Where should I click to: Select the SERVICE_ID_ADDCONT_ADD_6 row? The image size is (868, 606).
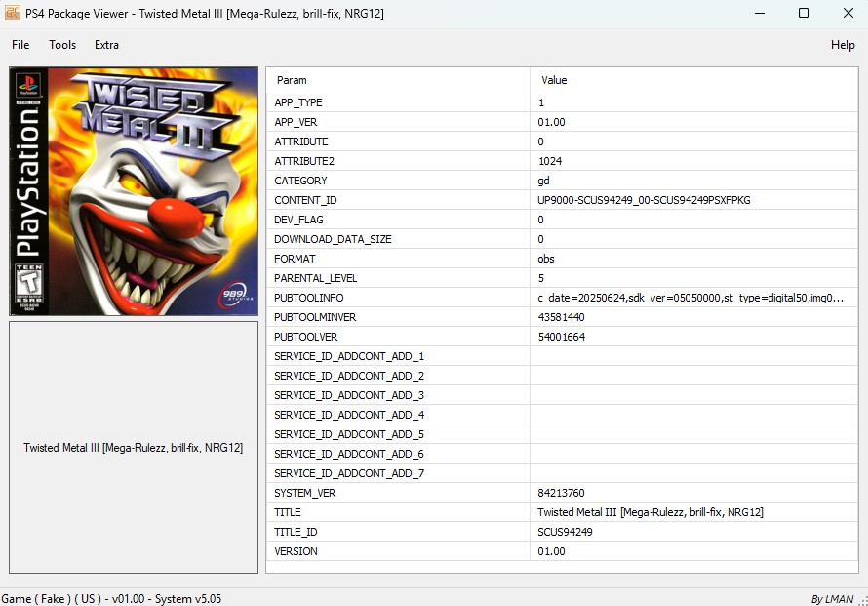pyautogui.click(x=562, y=454)
